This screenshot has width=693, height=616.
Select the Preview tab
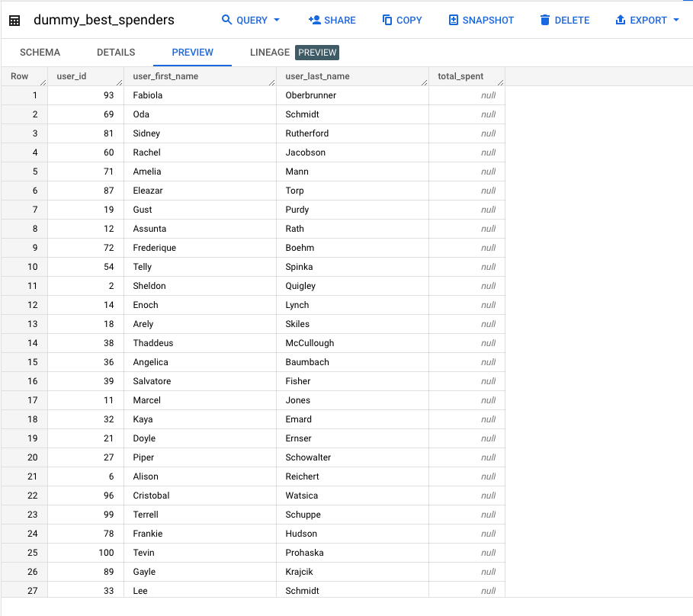192,53
